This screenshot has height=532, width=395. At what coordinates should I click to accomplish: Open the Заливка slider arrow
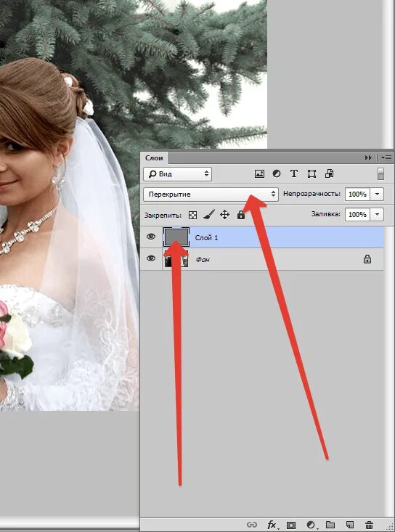pos(377,214)
